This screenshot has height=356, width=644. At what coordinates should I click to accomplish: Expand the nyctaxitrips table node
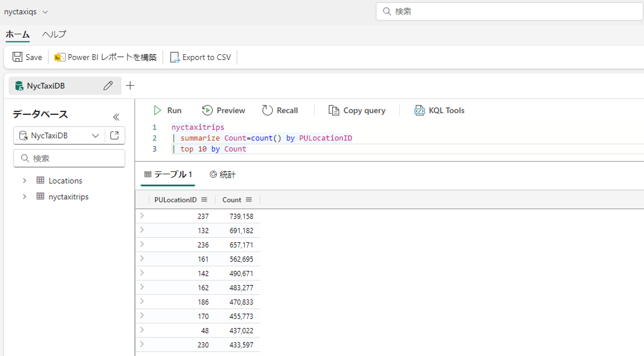(24, 197)
